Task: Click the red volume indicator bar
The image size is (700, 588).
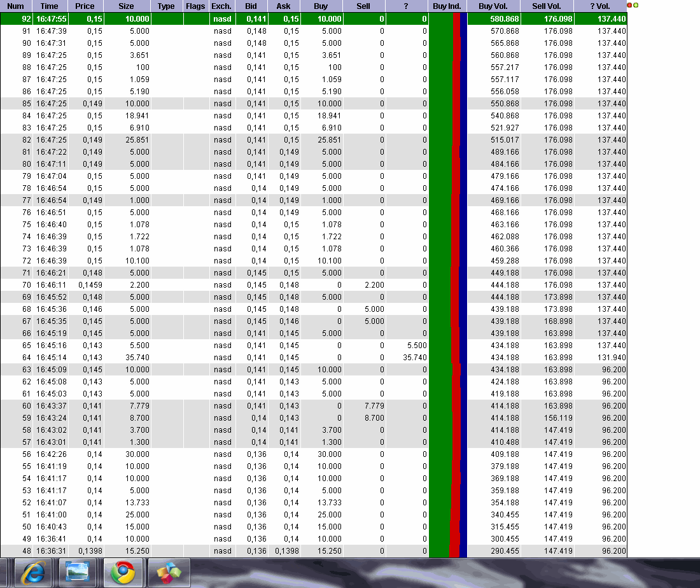Action: point(454,286)
